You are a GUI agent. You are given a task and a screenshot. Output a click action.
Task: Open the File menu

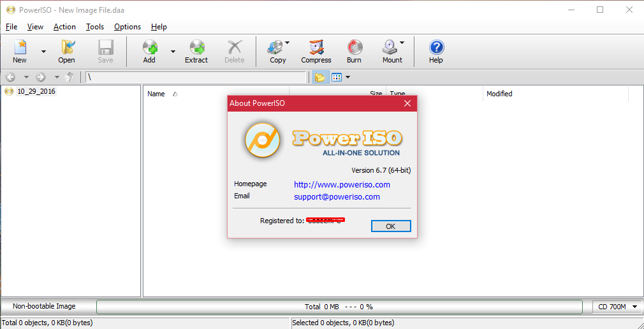(x=11, y=27)
